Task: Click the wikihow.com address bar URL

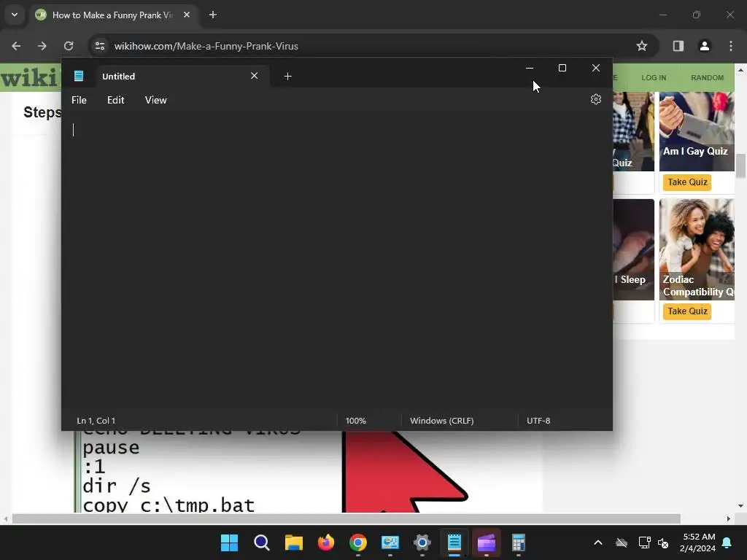Action: [x=206, y=46]
